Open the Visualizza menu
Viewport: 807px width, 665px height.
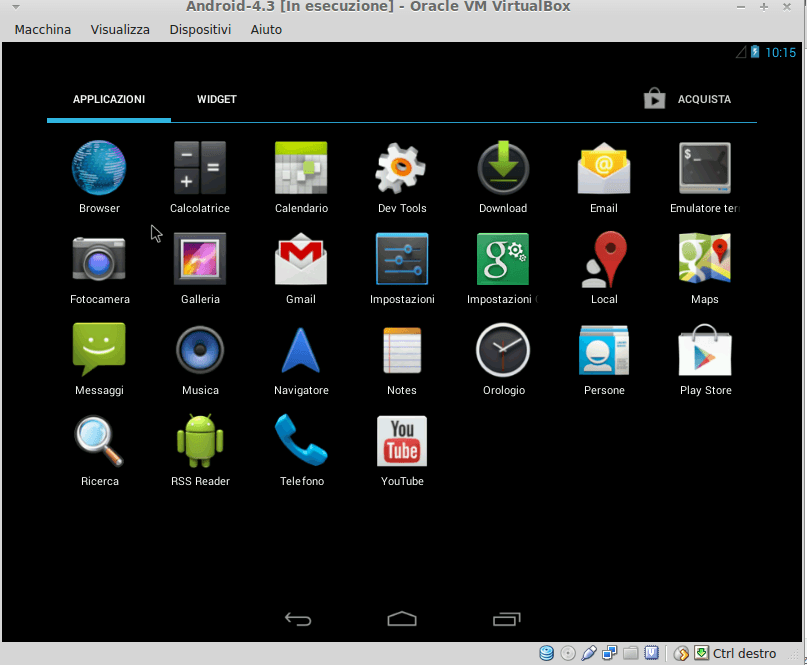point(120,29)
